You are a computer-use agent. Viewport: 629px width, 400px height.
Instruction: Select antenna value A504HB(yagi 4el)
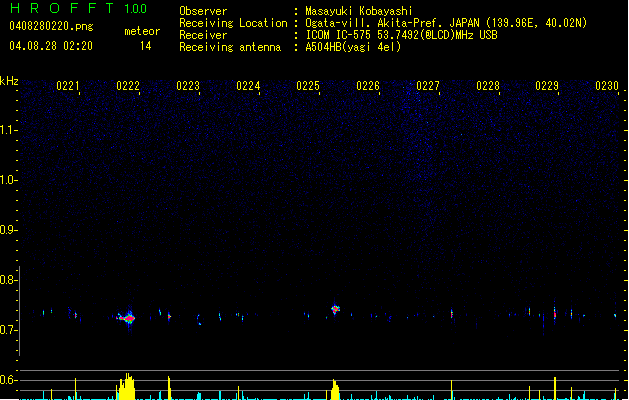click(x=353, y=47)
